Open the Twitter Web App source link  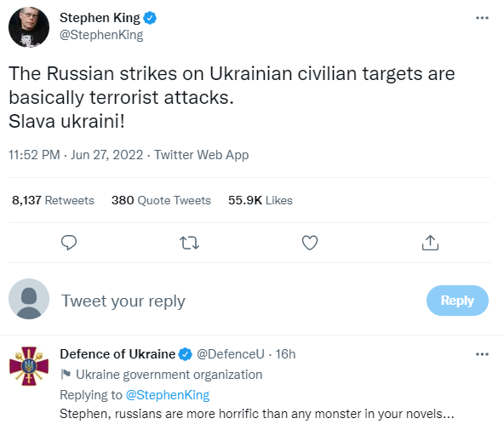coord(201,155)
